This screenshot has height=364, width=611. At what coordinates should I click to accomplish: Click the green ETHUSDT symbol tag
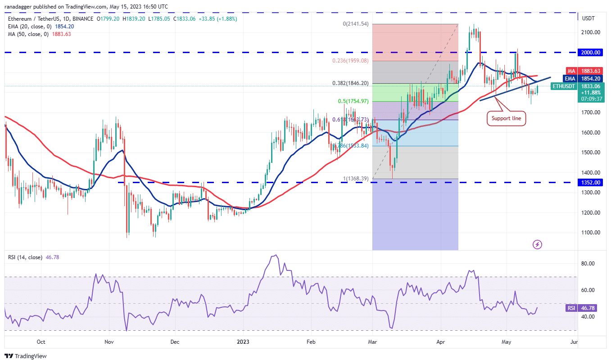click(x=564, y=86)
